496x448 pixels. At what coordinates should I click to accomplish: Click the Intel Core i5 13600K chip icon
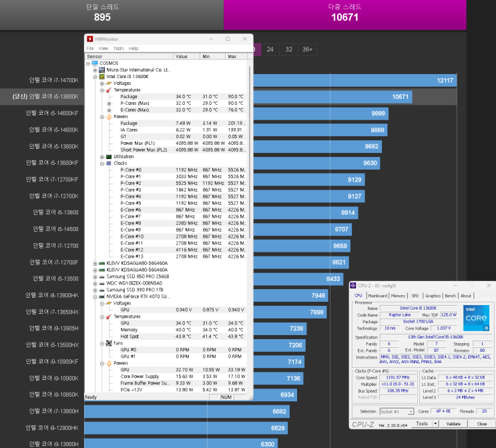(x=101, y=77)
